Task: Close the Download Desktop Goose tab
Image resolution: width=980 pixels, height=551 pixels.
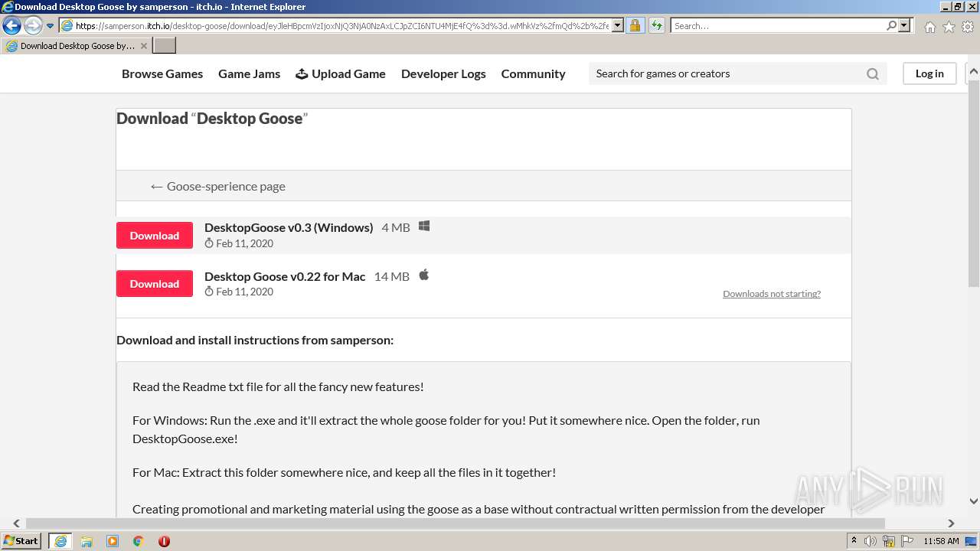Action: pos(143,46)
